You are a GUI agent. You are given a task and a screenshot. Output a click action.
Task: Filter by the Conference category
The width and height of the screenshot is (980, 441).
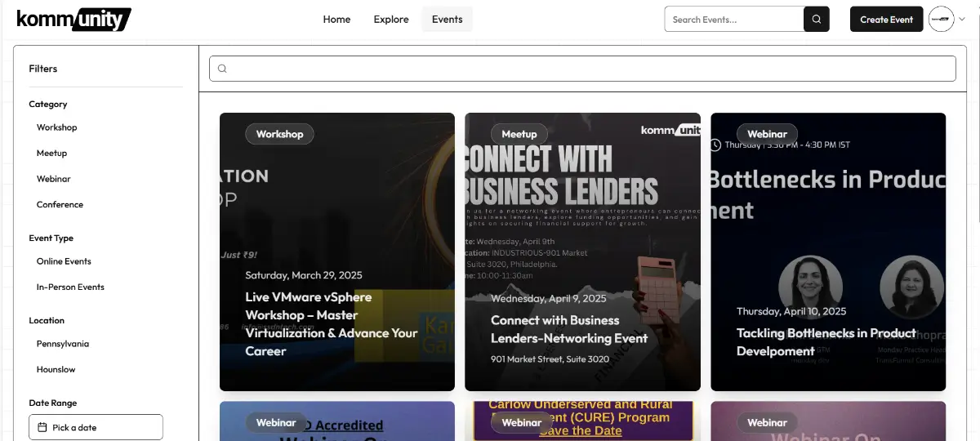tap(60, 204)
